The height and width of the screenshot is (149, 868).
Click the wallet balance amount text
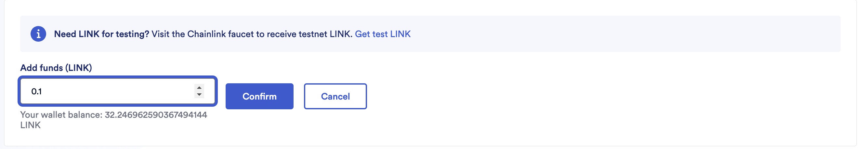[x=156, y=115]
